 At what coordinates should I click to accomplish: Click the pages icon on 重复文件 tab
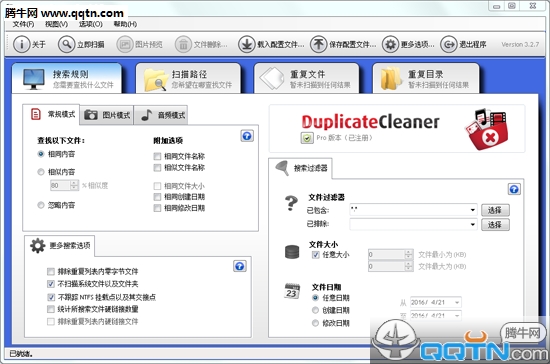[x=271, y=79]
